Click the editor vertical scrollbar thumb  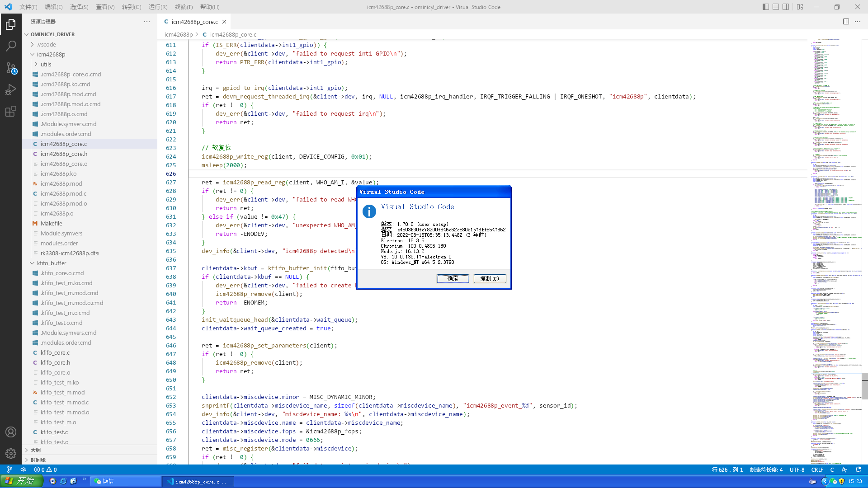[x=864, y=386]
